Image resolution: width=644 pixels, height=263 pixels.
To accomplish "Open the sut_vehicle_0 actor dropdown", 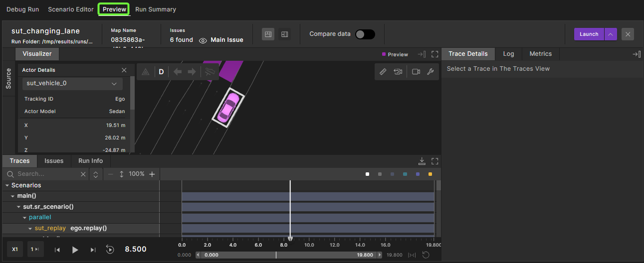I will pyautogui.click(x=72, y=84).
